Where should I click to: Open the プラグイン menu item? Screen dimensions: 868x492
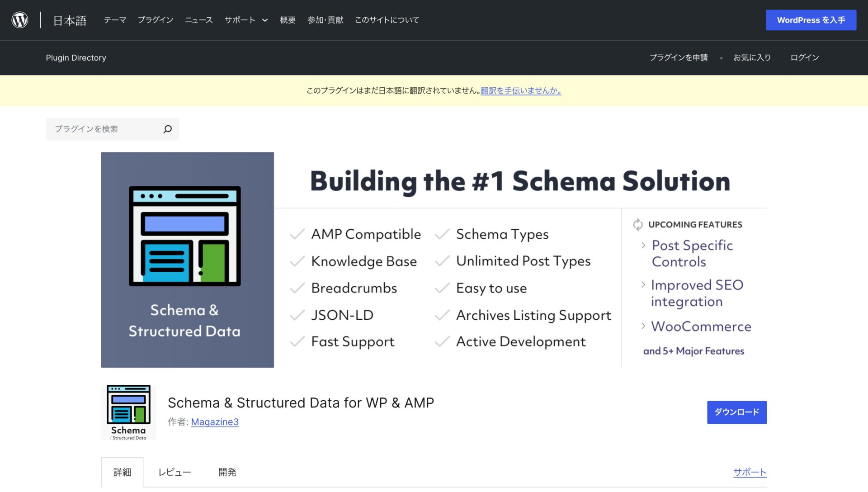coord(155,20)
